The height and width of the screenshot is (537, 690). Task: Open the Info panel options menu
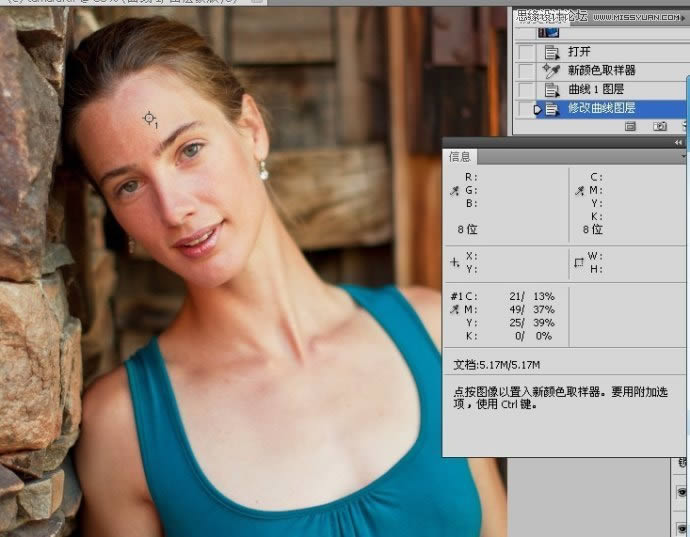[683, 157]
